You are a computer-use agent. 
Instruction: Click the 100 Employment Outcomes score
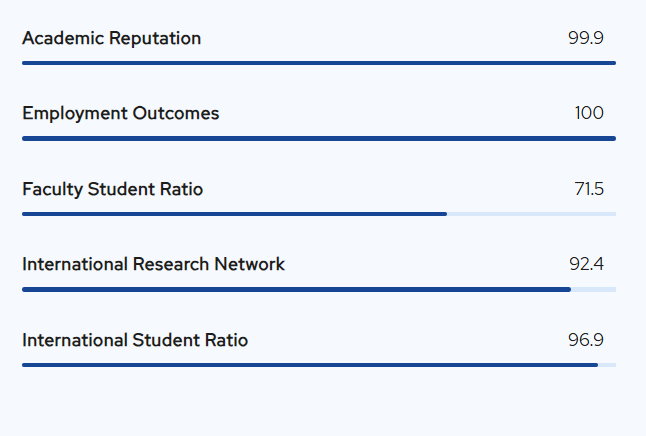click(589, 114)
